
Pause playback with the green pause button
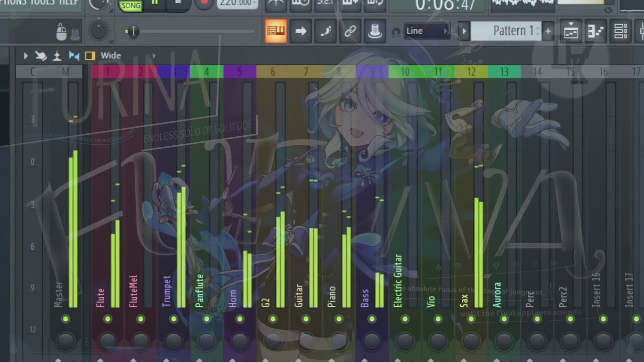(154, 3)
